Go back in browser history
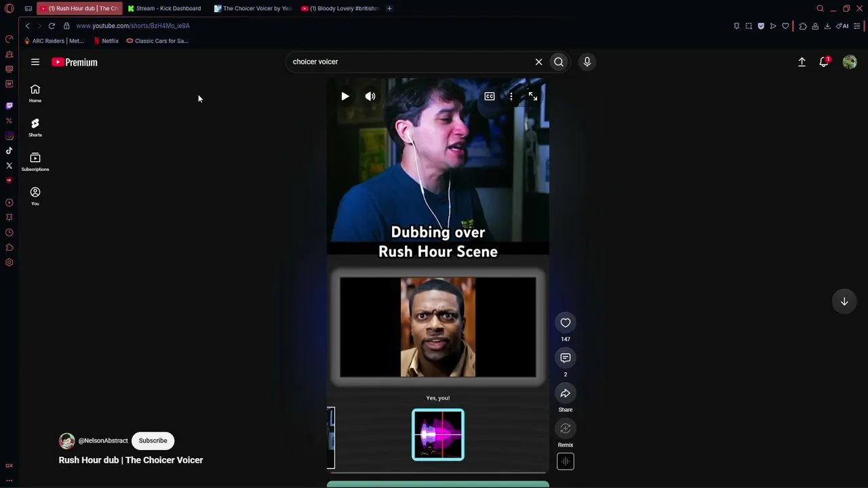Viewport: 868px width, 488px height. pyautogui.click(x=27, y=26)
